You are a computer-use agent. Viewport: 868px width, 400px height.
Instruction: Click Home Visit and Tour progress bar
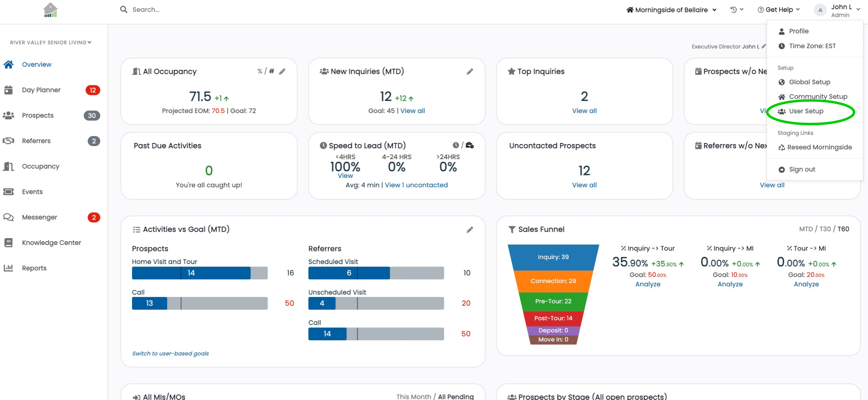[200, 273]
